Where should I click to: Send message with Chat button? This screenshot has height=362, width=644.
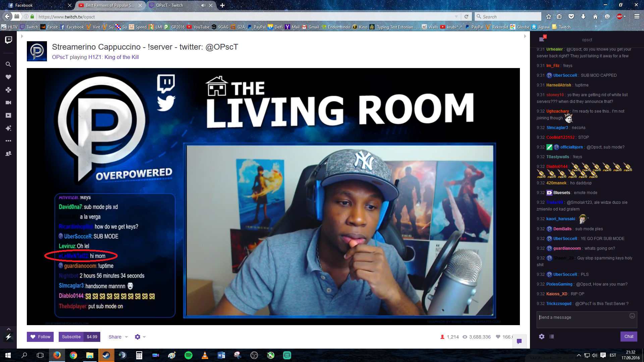click(629, 337)
